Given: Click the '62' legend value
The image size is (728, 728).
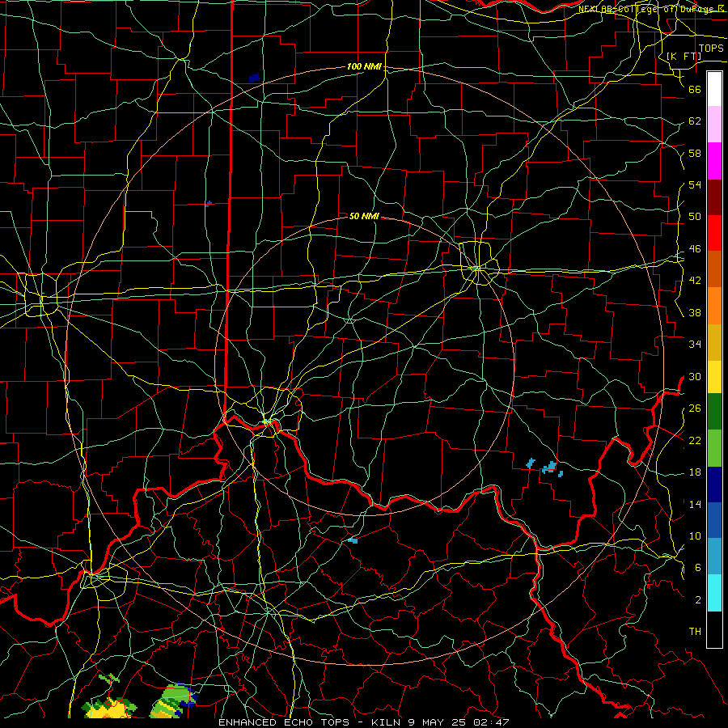Looking at the screenshot, I should point(695,121).
